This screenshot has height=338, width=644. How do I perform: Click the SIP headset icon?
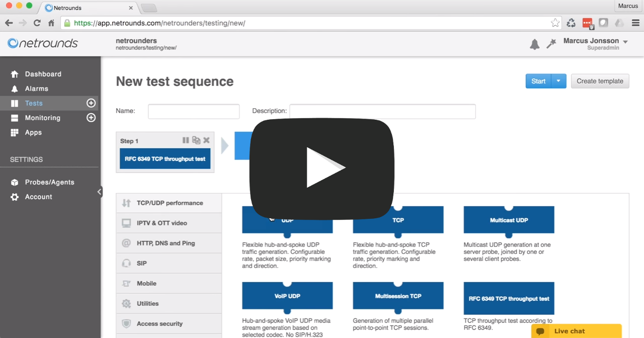tap(126, 264)
